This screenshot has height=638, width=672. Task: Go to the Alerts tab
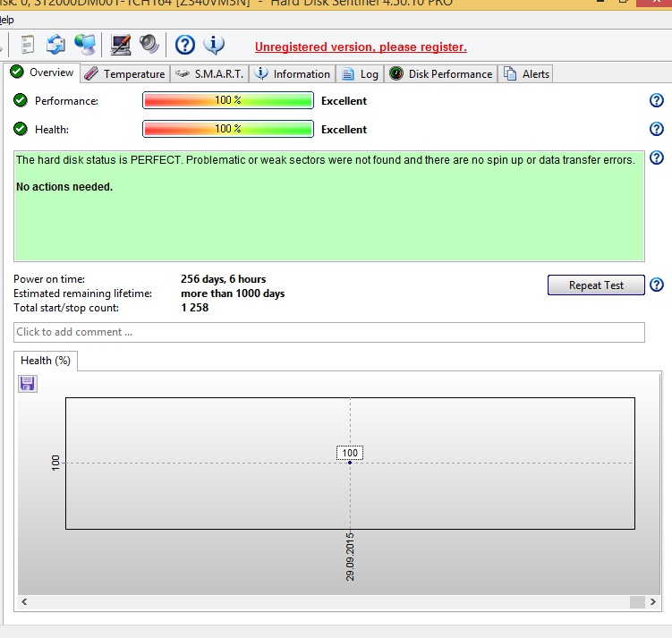pos(527,74)
